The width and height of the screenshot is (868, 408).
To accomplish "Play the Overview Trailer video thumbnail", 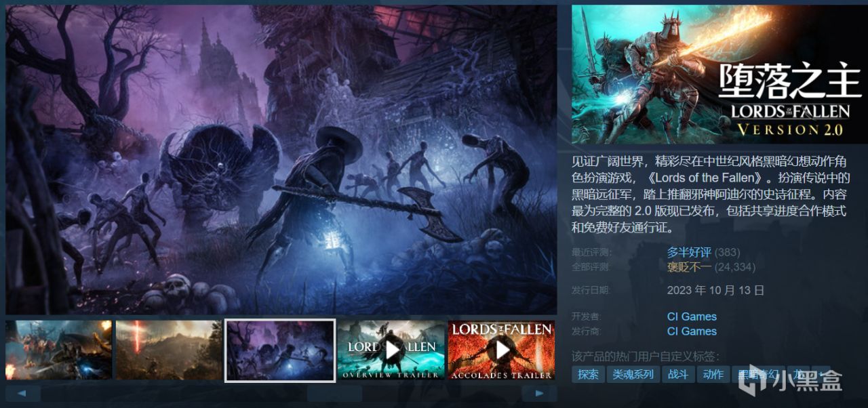I will coord(391,350).
